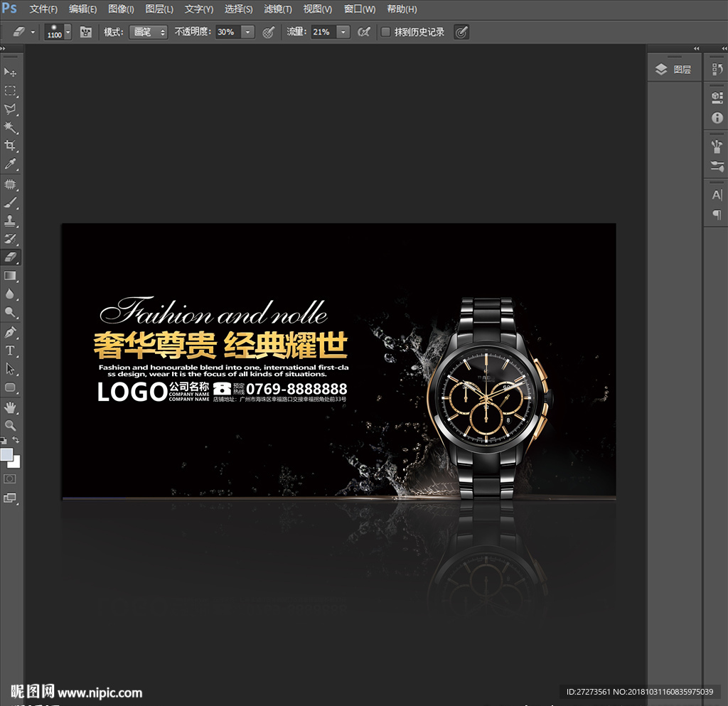Open the Brush panel dock icon

(717, 146)
